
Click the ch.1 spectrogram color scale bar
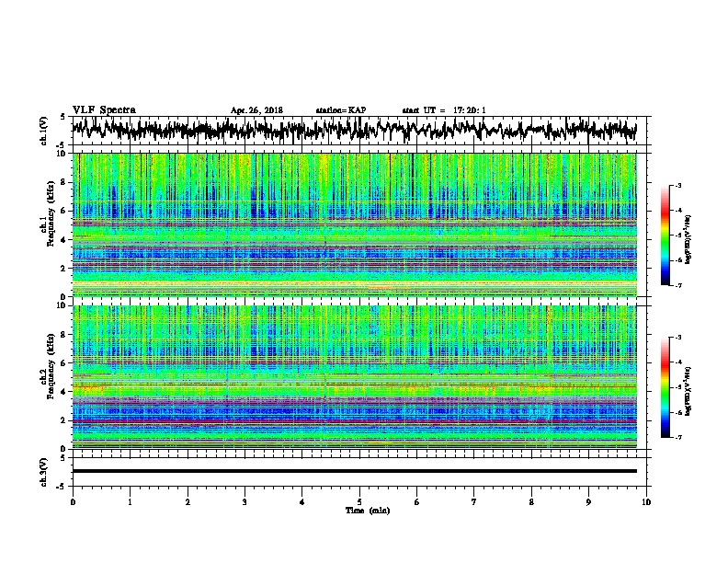[665, 236]
